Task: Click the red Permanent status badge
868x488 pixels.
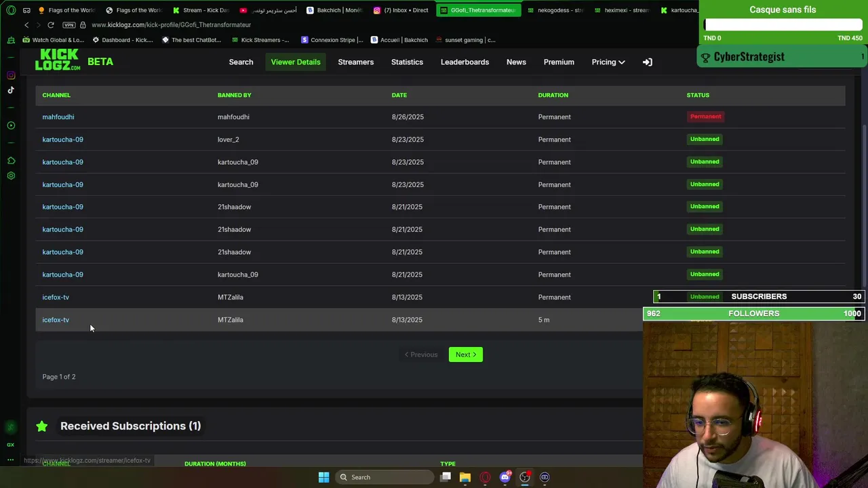Action: click(705, 117)
